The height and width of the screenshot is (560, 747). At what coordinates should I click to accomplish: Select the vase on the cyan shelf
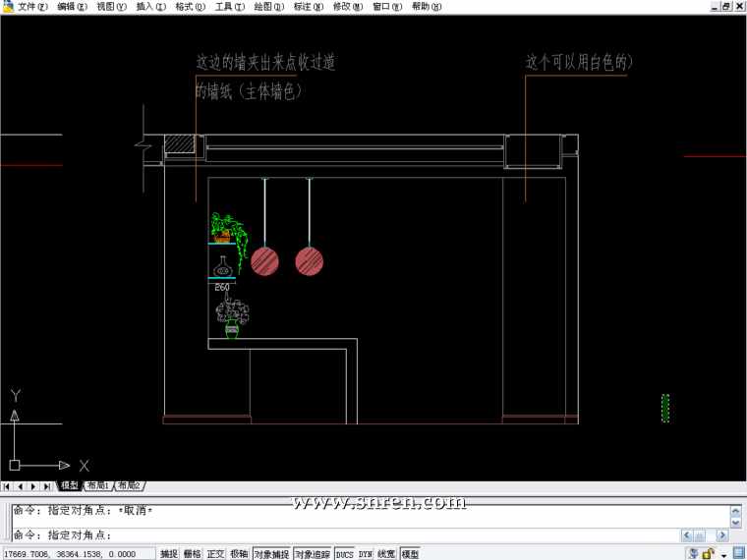222,266
